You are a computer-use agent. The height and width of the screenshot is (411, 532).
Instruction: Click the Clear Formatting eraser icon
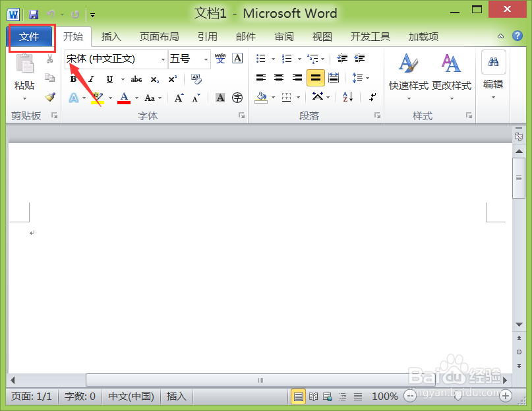196,79
